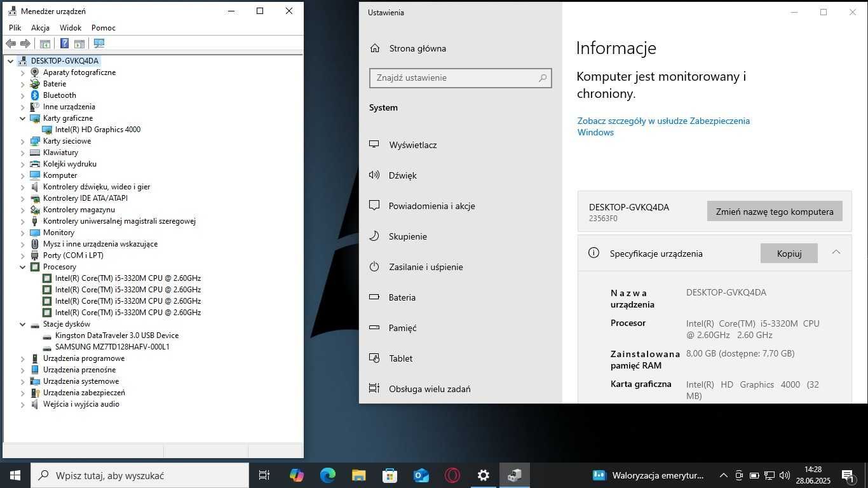Viewport: 868px width, 488px height.
Task: Open Outlook from the taskbar
Action: pyautogui.click(x=421, y=475)
